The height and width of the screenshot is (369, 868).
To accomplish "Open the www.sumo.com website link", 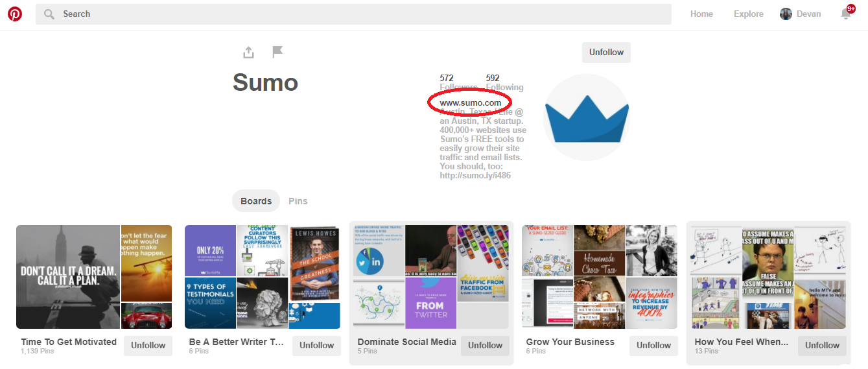I will [x=471, y=102].
